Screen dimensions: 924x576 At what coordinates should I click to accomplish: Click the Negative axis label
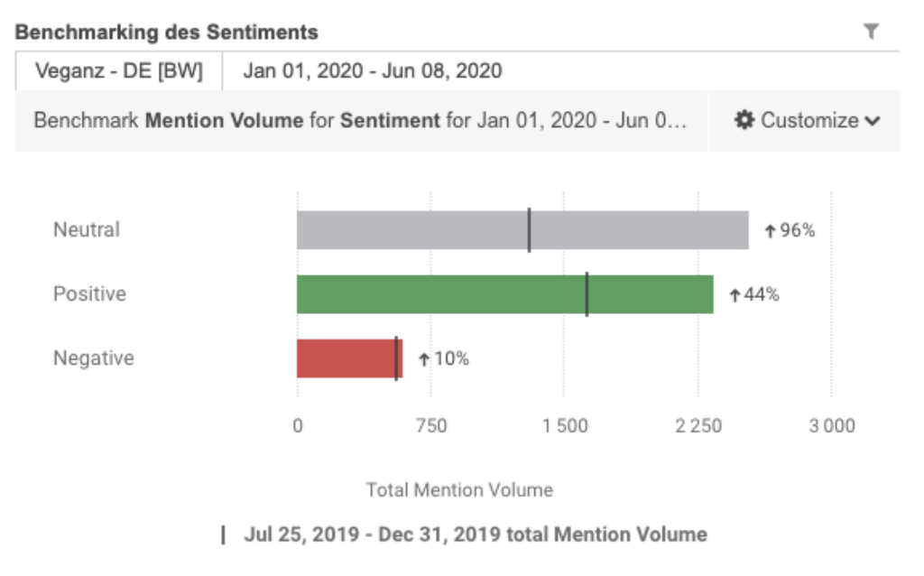click(x=93, y=358)
